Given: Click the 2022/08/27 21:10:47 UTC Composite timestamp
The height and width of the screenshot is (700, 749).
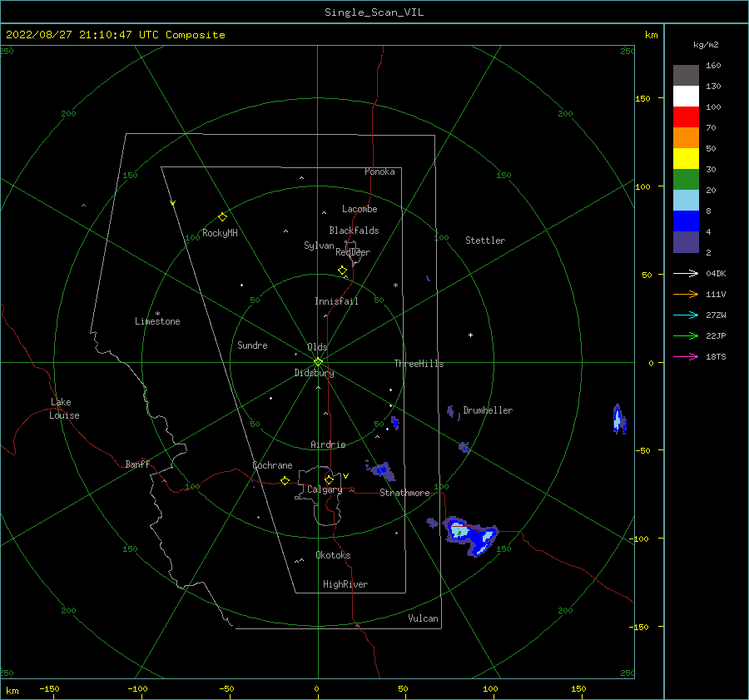Looking at the screenshot, I should (x=115, y=35).
